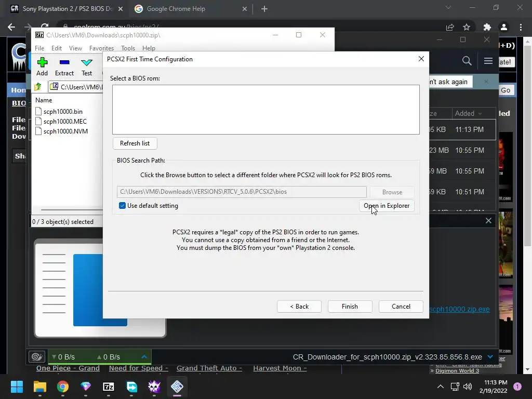Open the volume tray icon
The image size is (532, 399).
point(468,387)
